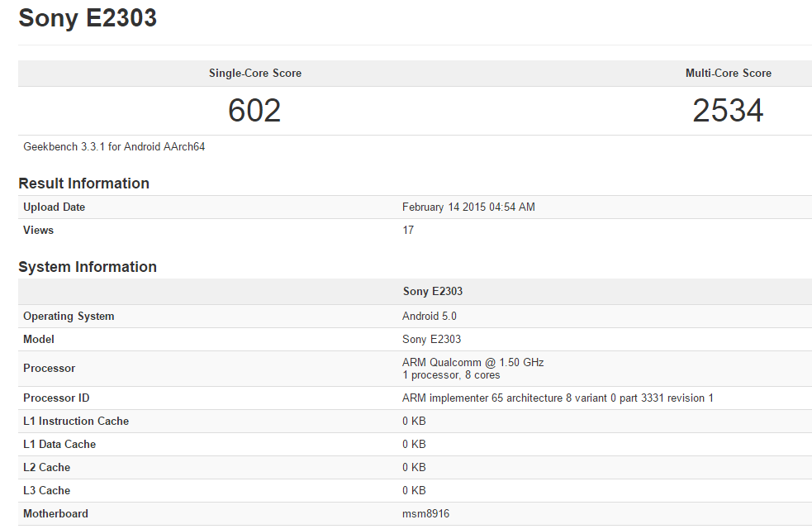
Task: Click the Views count 17
Action: click(x=408, y=231)
